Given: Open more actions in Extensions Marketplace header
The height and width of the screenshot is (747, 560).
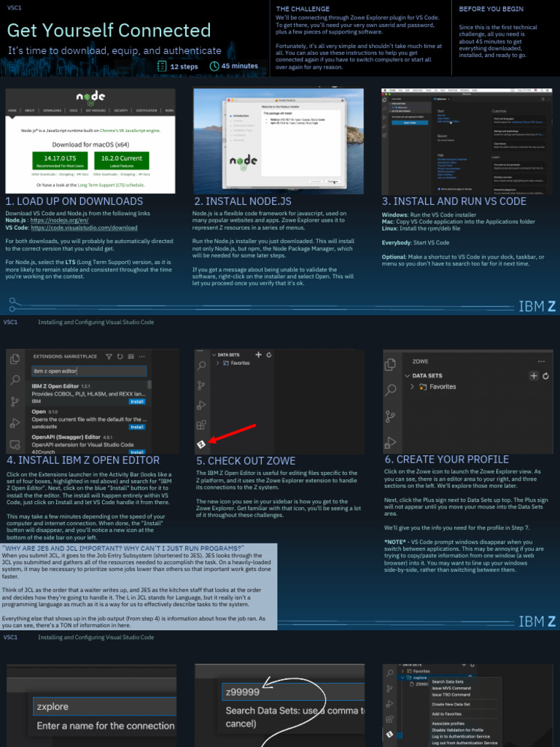Looking at the screenshot, I should point(142,356).
